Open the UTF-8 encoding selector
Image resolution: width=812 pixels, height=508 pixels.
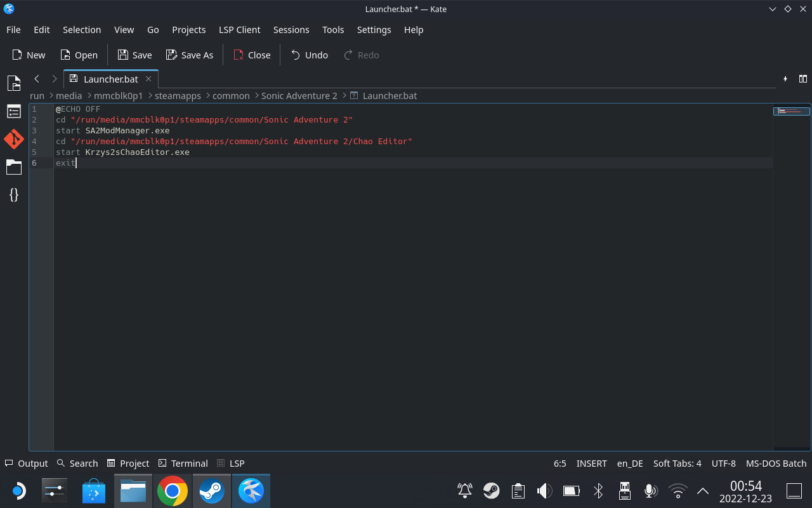[723, 463]
